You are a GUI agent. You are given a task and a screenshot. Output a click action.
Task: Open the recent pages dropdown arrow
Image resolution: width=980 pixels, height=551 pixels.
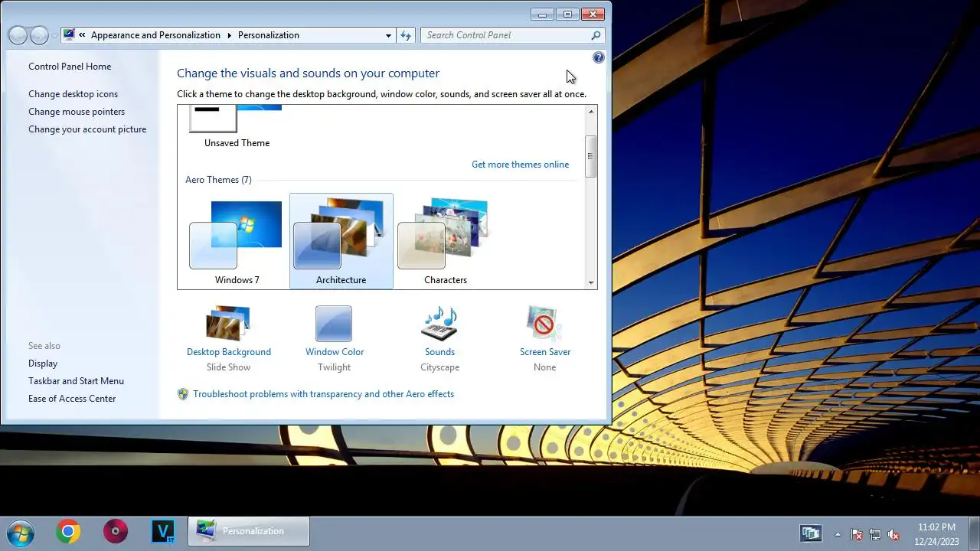point(54,35)
